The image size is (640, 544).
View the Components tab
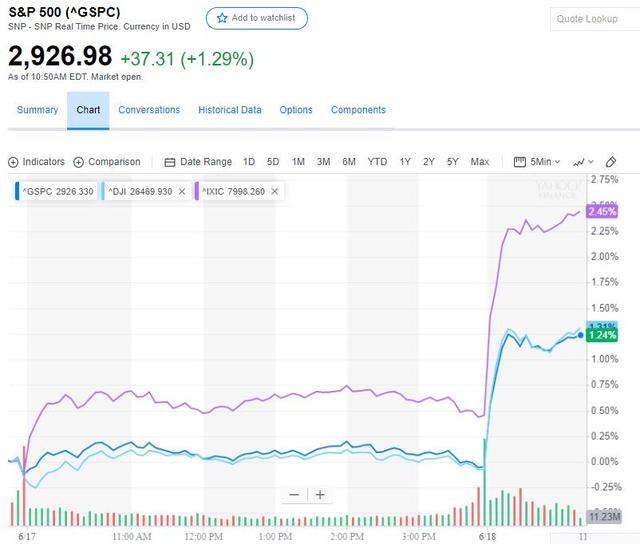358,110
